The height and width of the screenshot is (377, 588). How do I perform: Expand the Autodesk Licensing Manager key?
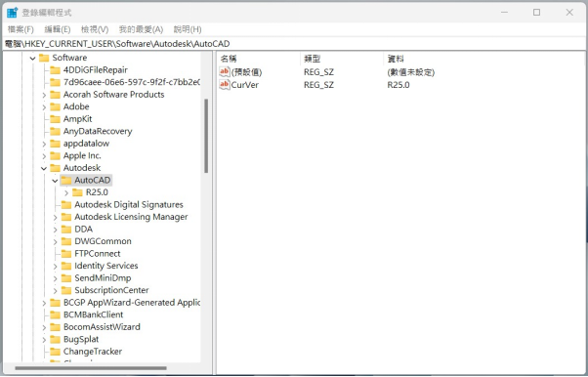(55, 217)
